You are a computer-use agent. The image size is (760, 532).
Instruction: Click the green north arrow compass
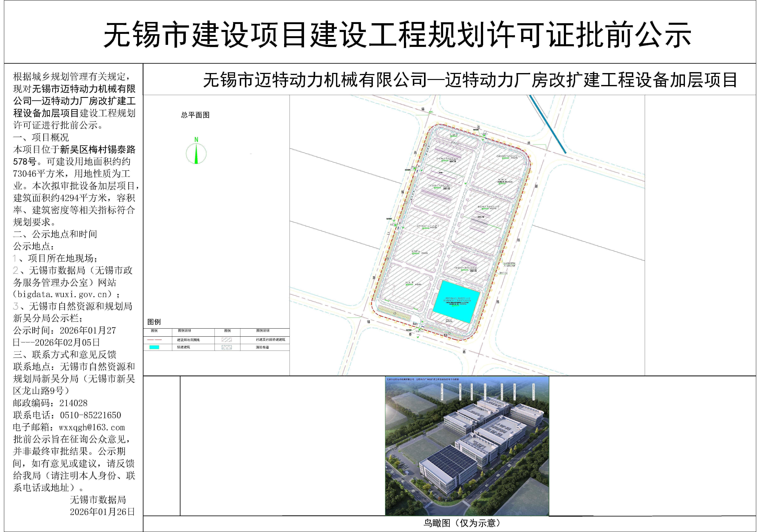click(196, 153)
